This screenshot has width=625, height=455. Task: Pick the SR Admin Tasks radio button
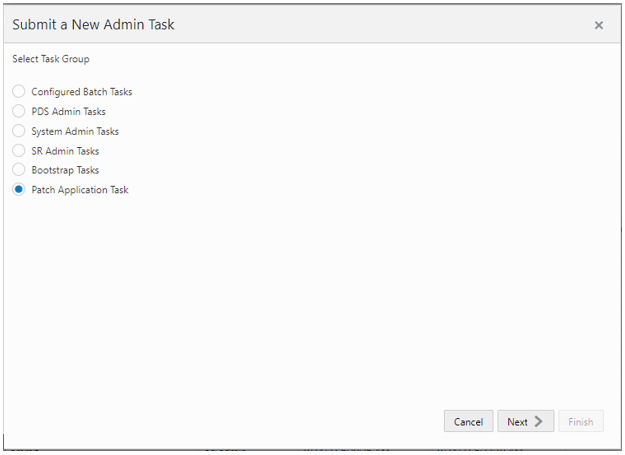19,150
